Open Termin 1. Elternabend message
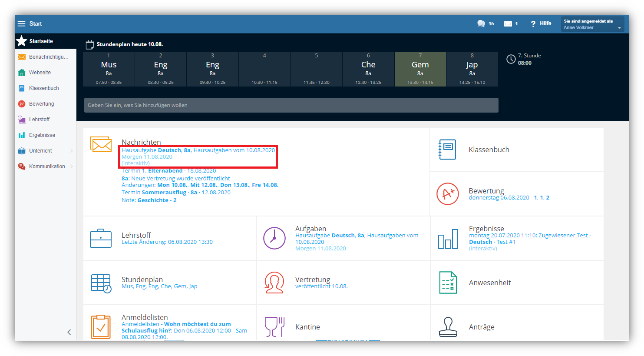 pyautogui.click(x=169, y=171)
